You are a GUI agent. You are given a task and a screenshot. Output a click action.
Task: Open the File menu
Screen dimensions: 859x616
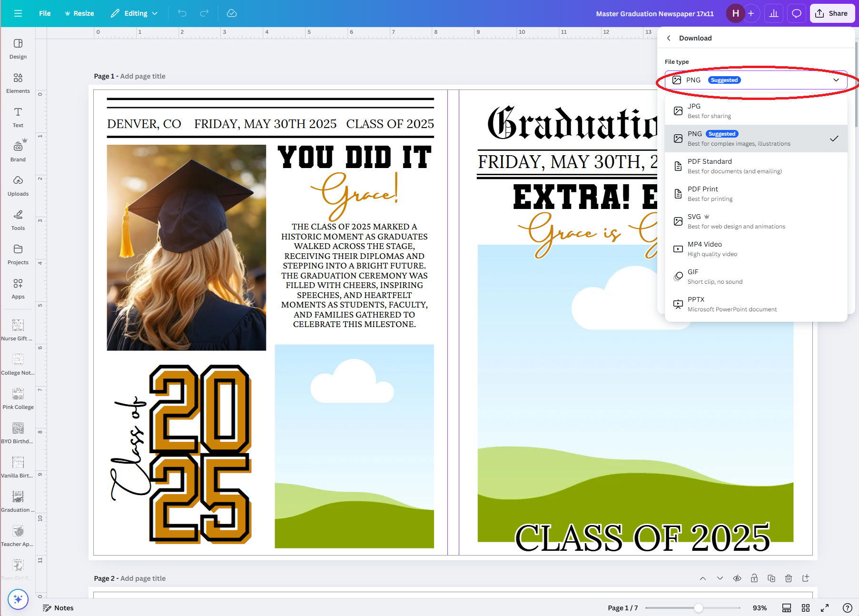[x=45, y=13]
